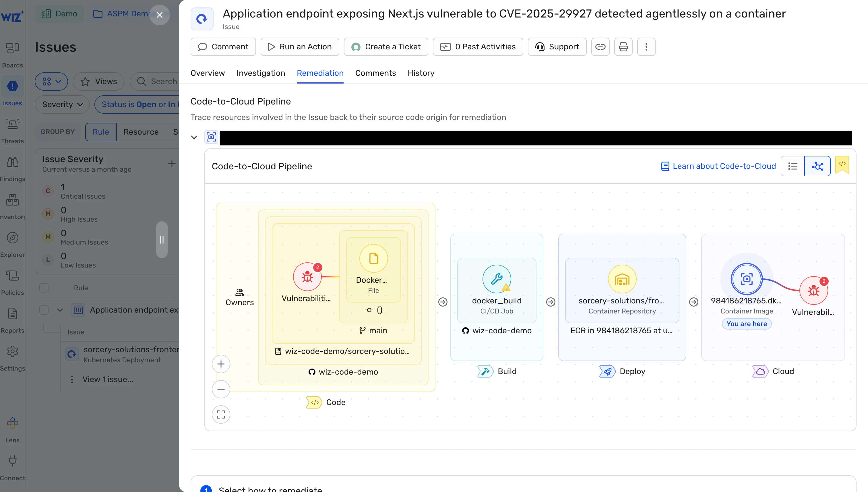Collapse the redacted pipeline resource chevron
This screenshot has height=492, width=868.
[194, 137]
